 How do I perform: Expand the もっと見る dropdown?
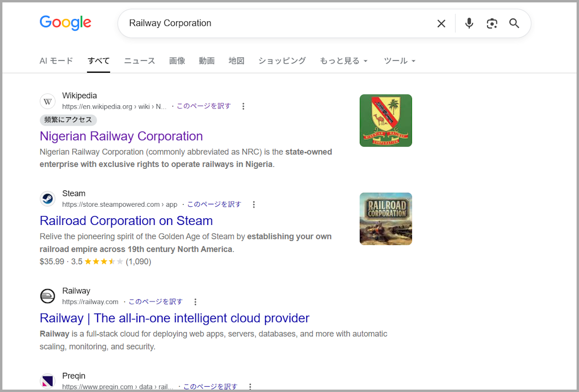344,61
